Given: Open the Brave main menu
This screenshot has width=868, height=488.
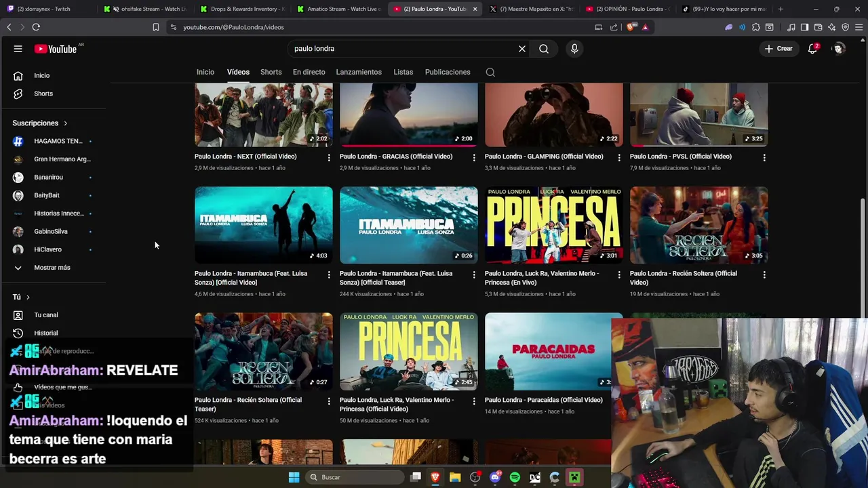Looking at the screenshot, I should pyautogui.click(x=859, y=27).
